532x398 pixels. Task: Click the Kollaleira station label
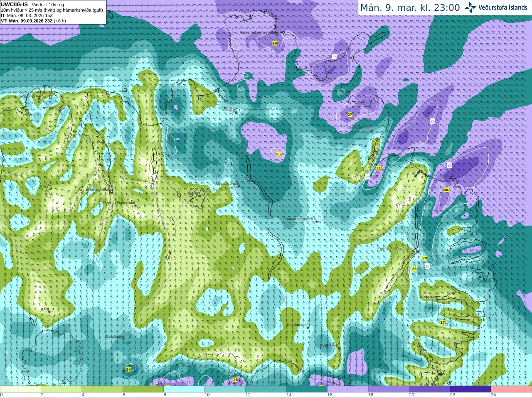[428, 297]
